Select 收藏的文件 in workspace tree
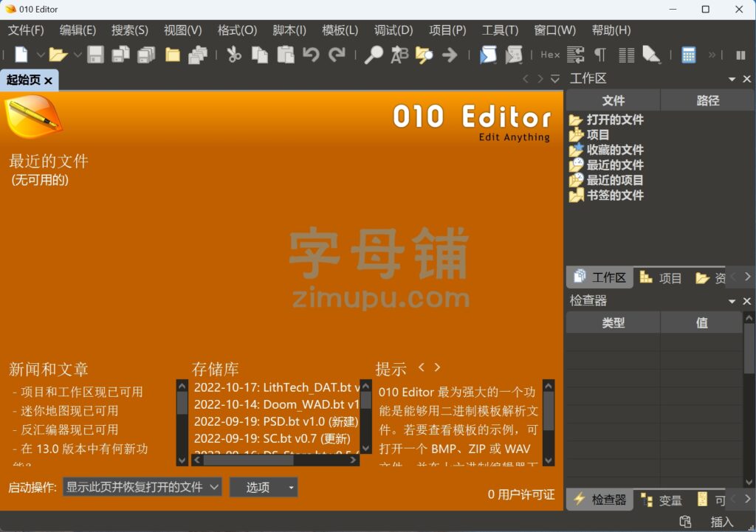Viewport: 756px width, 532px height. click(615, 150)
